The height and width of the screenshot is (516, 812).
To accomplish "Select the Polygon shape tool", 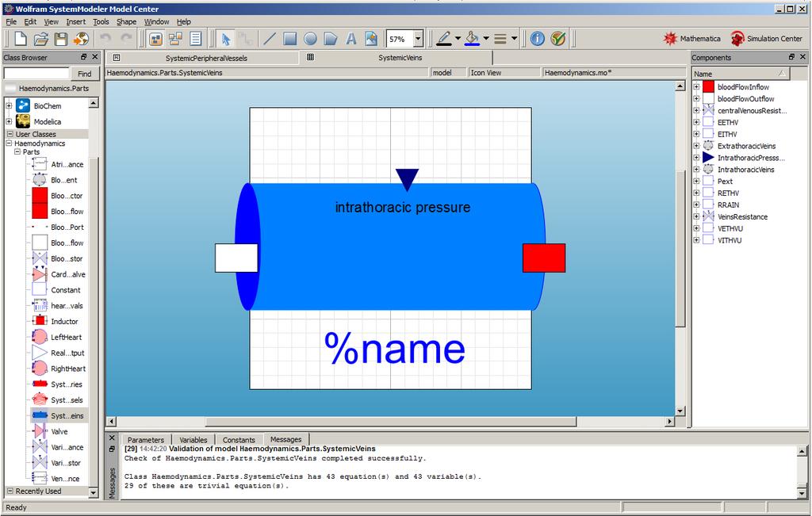I will point(331,39).
